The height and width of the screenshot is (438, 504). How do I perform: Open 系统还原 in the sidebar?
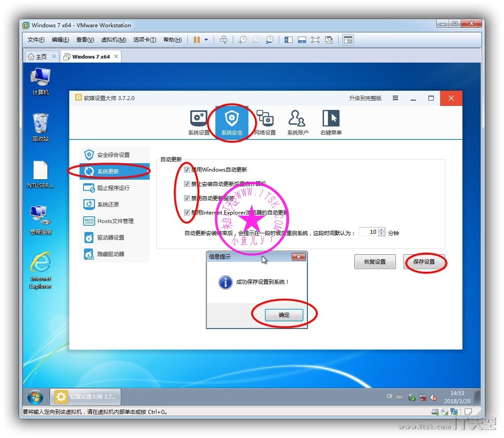pos(108,205)
